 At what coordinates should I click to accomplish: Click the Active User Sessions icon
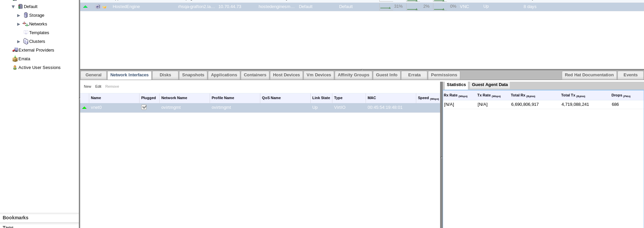point(15,67)
